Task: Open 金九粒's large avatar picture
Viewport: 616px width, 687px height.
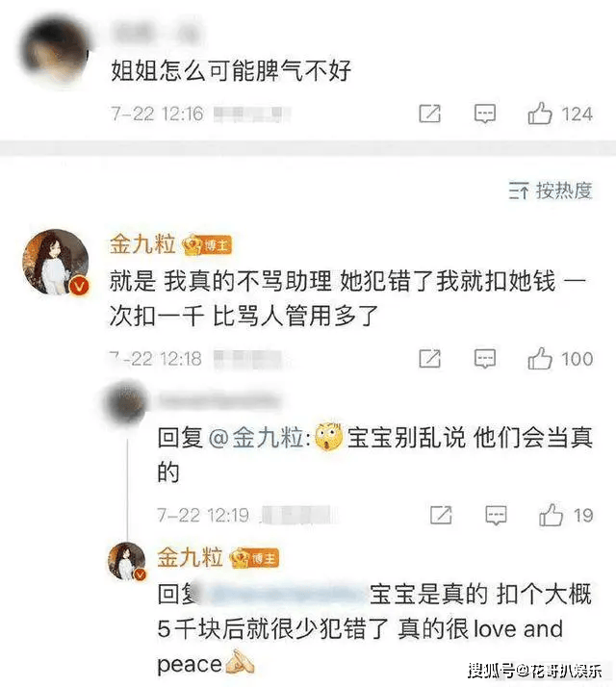Action: [56, 262]
